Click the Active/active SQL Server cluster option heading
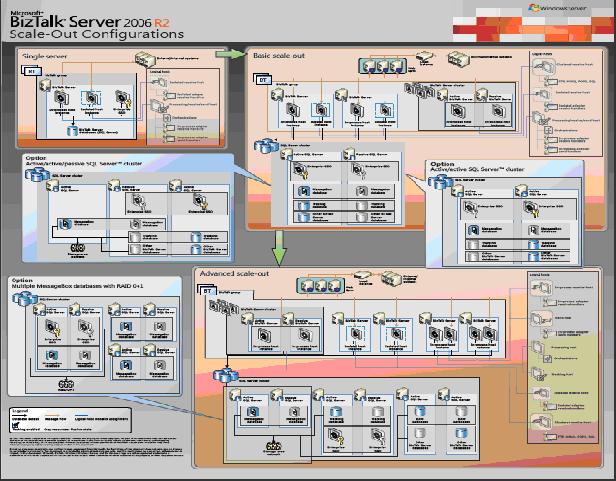Viewport: 616px width, 481px height. [x=477, y=167]
